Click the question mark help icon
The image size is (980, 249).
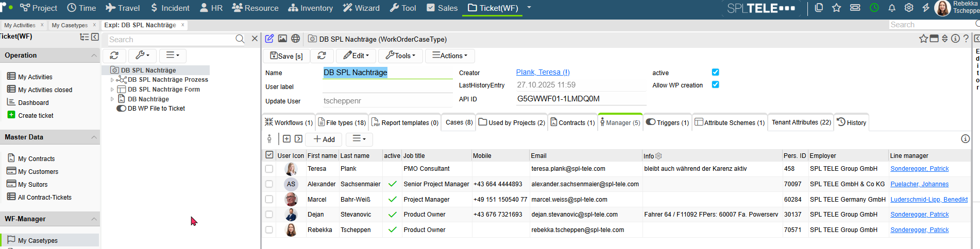point(966,39)
